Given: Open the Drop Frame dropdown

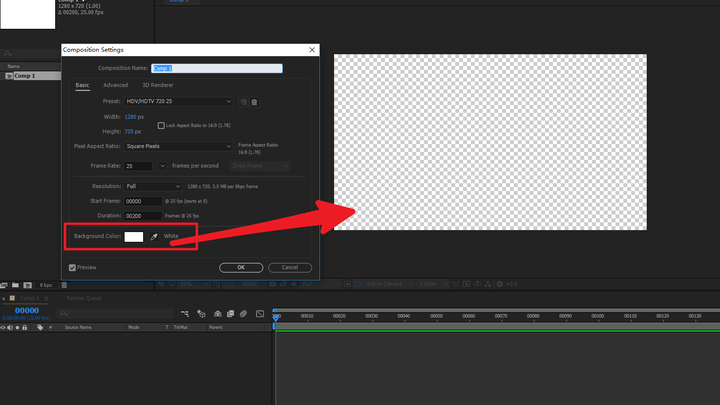Looking at the screenshot, I should pyautogui.click(x=259, y=166).
